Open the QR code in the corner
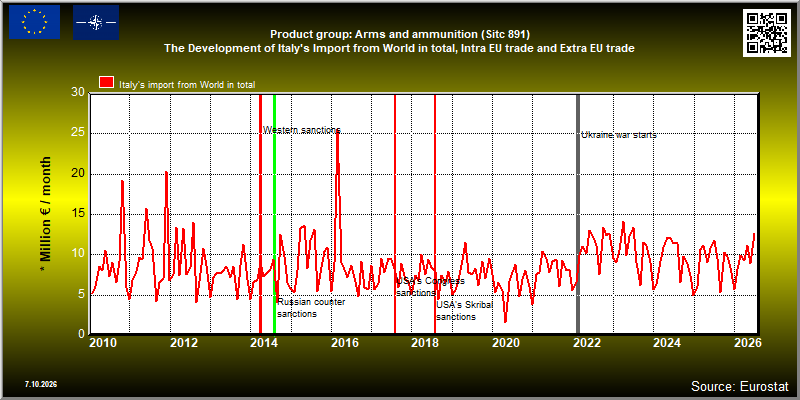 (768, 33)
